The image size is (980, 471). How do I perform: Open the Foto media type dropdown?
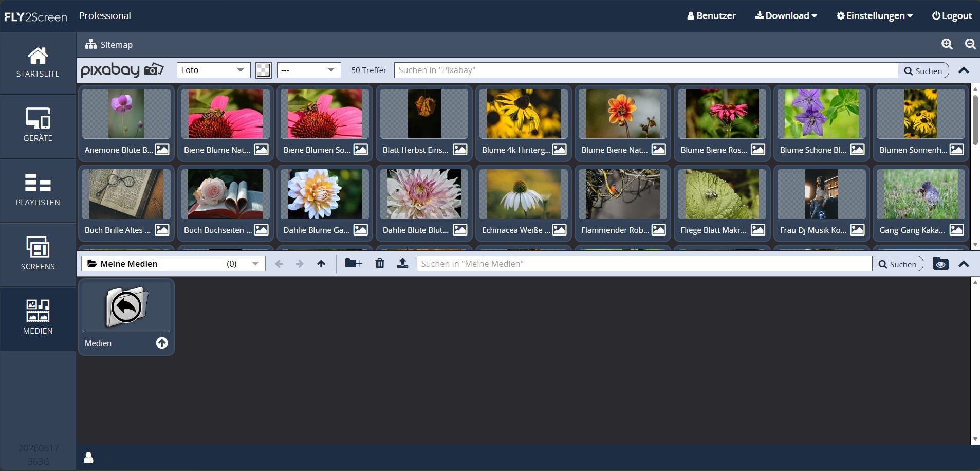[213, 70]
